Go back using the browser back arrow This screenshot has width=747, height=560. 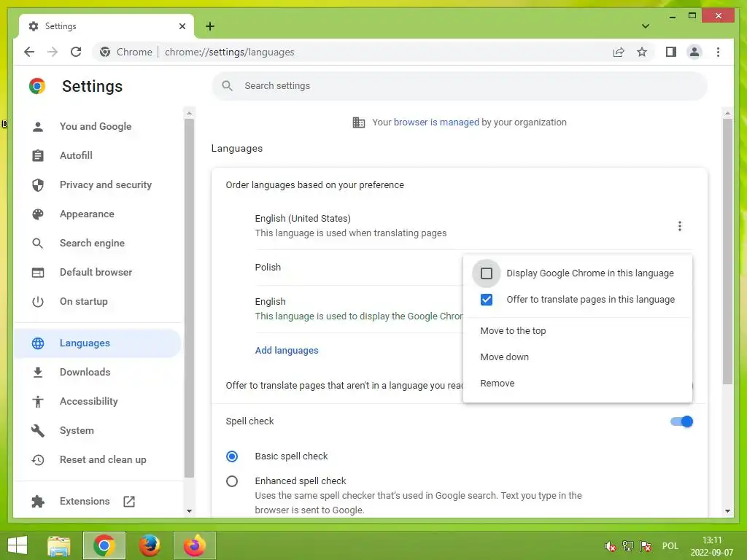point(29,52)
